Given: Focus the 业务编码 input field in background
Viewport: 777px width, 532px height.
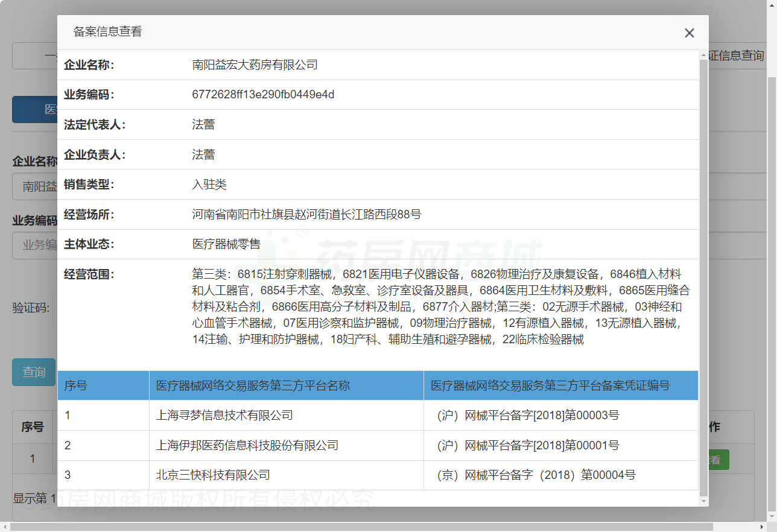Looking at the screenshot, I should tap(35, 245).
